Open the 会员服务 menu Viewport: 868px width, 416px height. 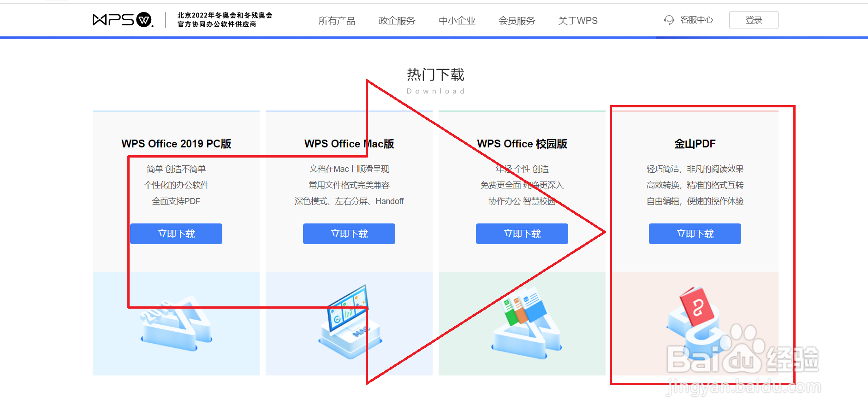point(516,20)
